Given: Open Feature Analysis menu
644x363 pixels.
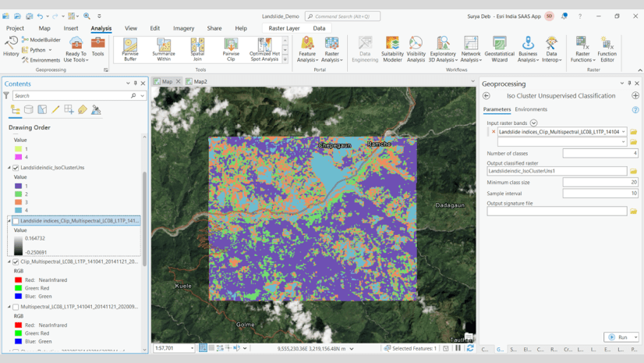Looking at the screenshot, I should [307, 49].
